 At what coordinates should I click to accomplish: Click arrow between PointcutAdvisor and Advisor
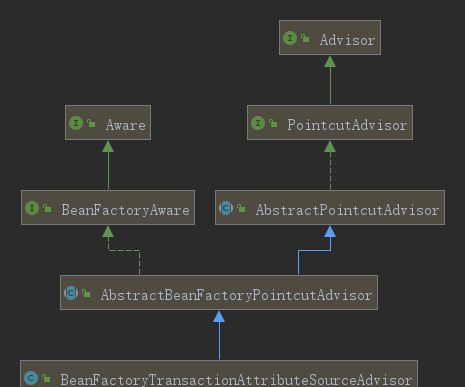click(330, 80)
